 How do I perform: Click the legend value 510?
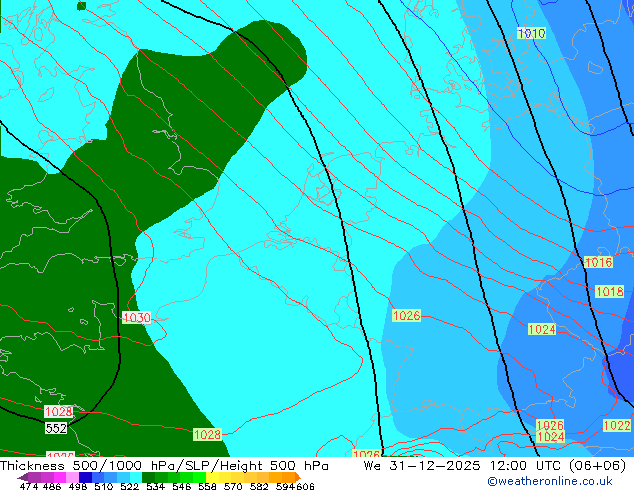[x=102, y=486]
